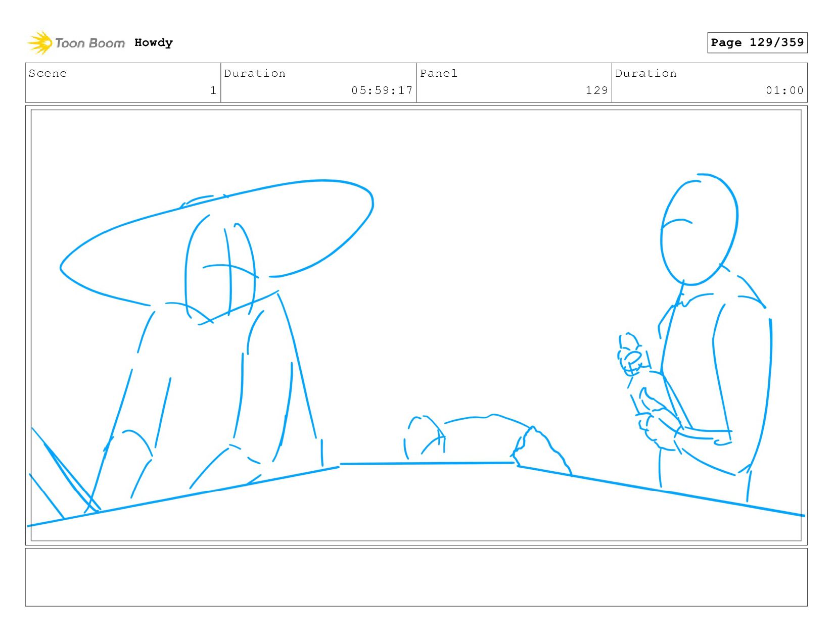
Task: Click the panel number '129'
Action: tap(597, 90)
